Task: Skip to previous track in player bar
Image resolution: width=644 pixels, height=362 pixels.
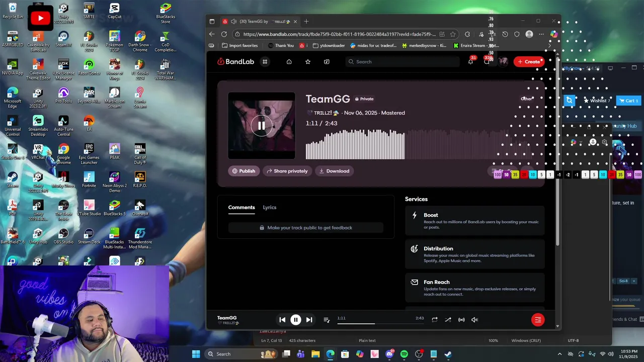Action: [x=282, y=320]
